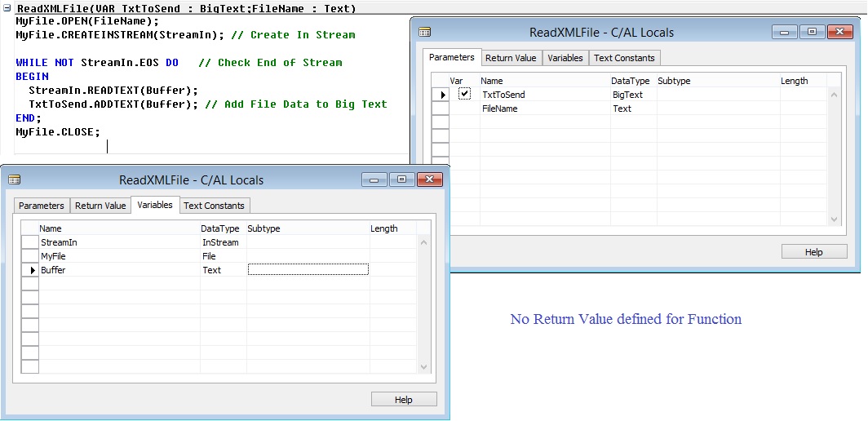Select the StreamIn variable name cell

(x=118, y=242)
